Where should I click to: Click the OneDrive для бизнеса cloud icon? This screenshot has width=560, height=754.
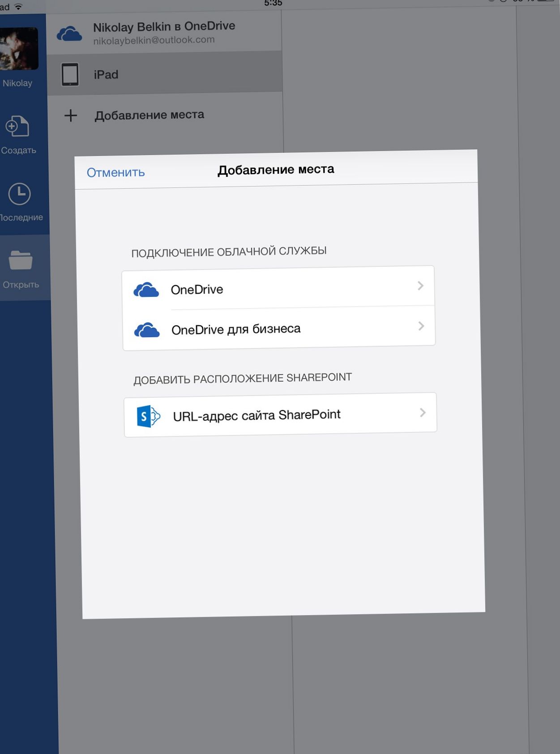[x=147, y=330]
